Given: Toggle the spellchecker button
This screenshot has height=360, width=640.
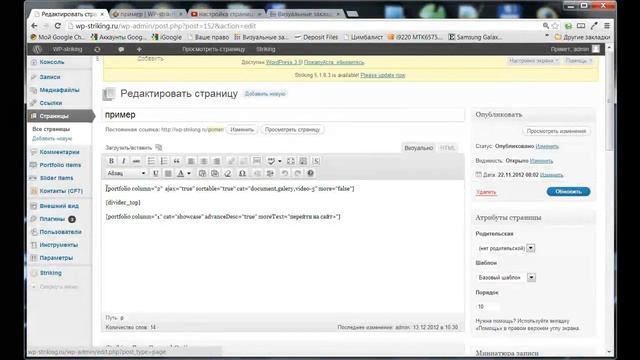Looking at the screenshot, I should coord(271,161).
